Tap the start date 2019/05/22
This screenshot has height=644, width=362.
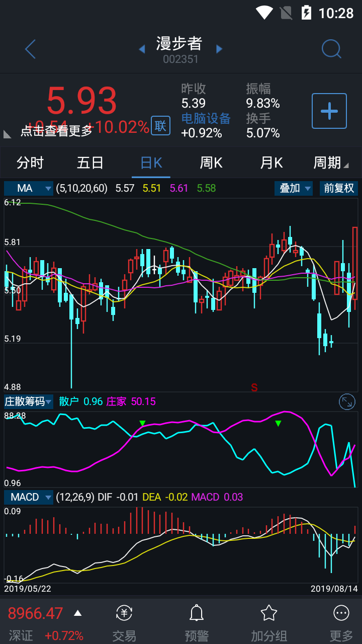click(x=28, y=588)
